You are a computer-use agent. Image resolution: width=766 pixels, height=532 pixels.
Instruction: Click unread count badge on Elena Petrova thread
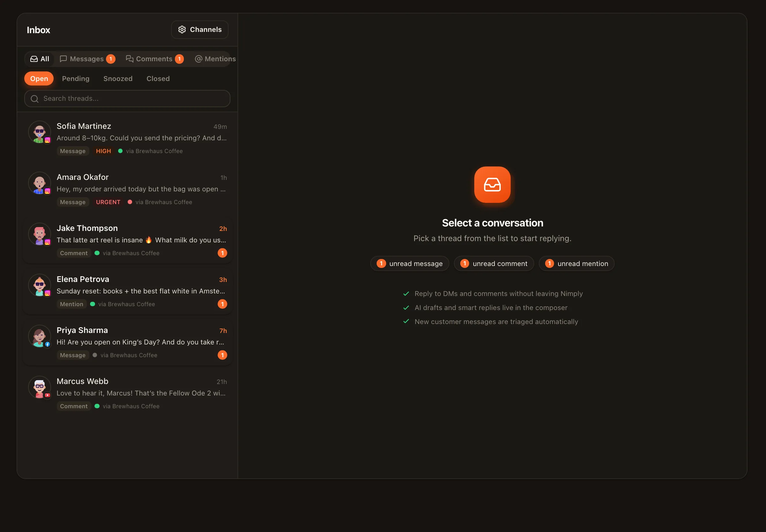coord(222,304)
